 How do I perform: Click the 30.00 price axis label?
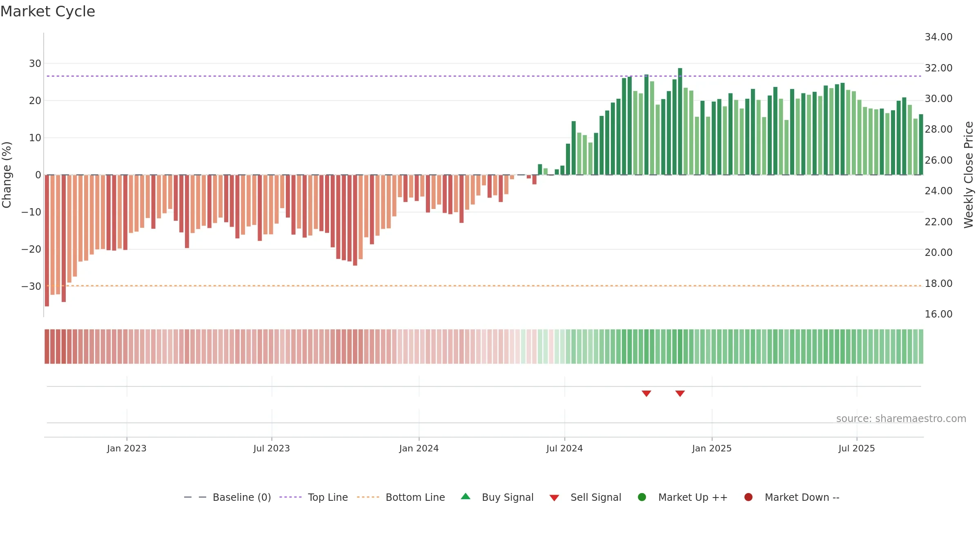(x=938, y=99)
